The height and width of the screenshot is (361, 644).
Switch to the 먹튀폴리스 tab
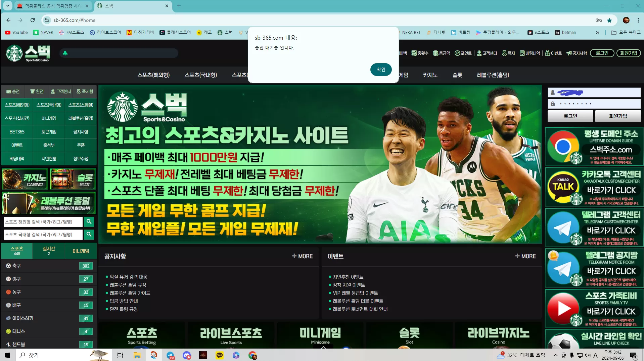(x=53, y=6)
